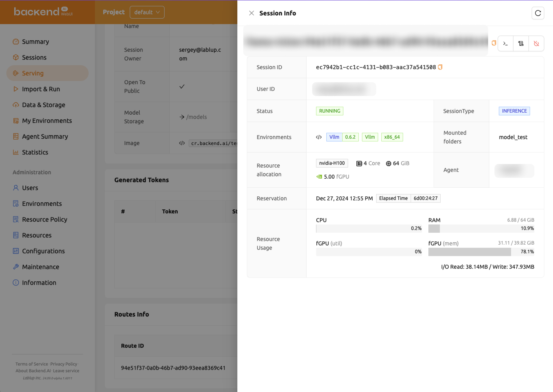Click the 0.6.2 version tag

(350, 137)
